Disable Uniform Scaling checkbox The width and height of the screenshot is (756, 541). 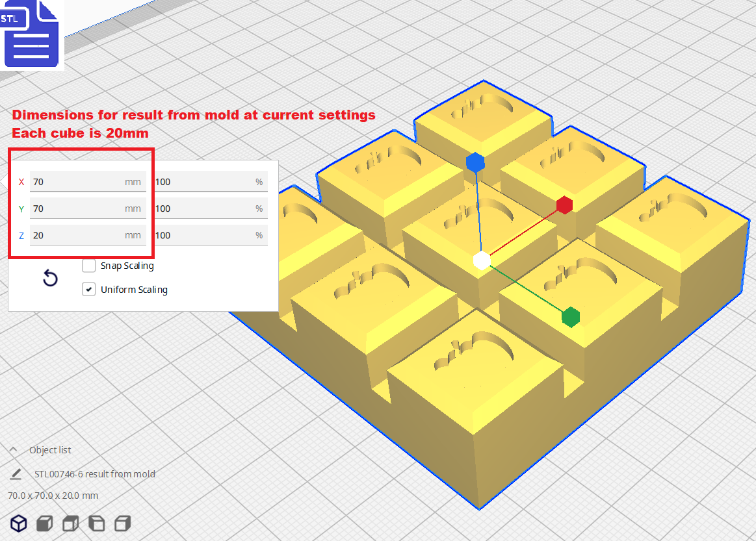coord(88,290)
